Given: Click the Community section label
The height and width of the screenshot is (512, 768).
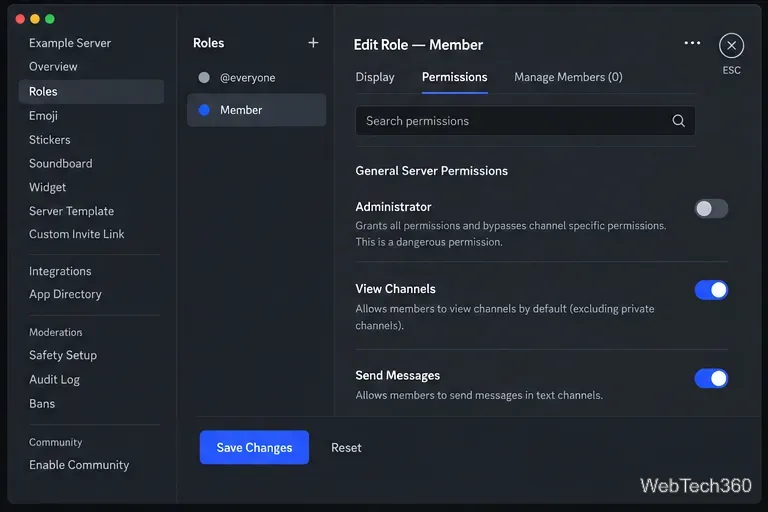Looking at the screenshot, I should coord(55,442).
